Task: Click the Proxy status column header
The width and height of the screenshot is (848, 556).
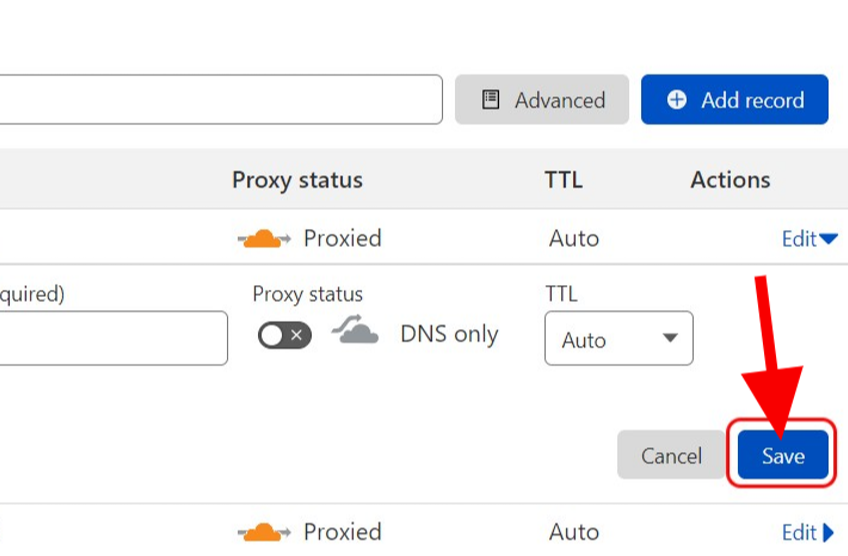Action: (297, 180)
